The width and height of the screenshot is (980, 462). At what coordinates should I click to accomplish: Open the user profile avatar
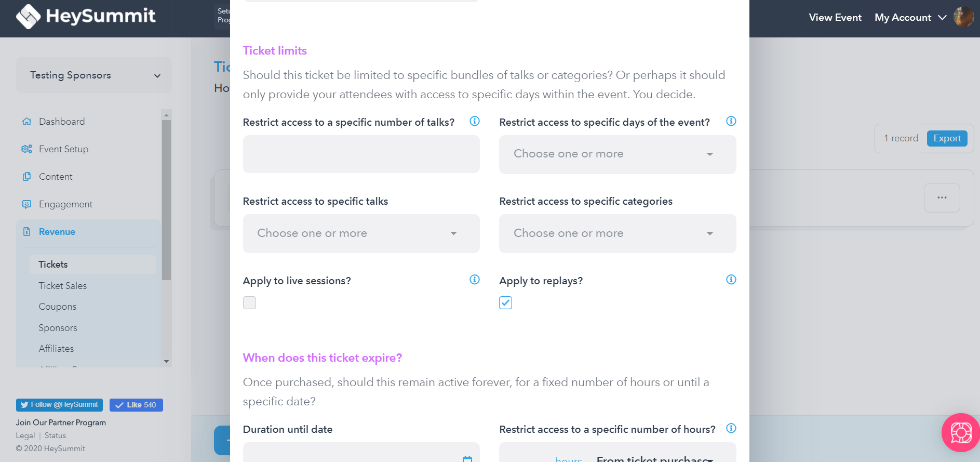[x=963, y=17]
